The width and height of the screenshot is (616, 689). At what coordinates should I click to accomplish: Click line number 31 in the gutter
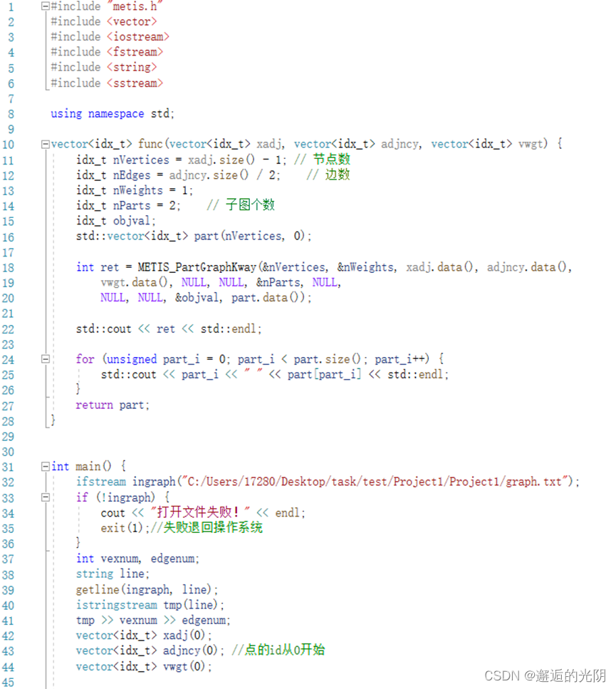coord(8,467)
